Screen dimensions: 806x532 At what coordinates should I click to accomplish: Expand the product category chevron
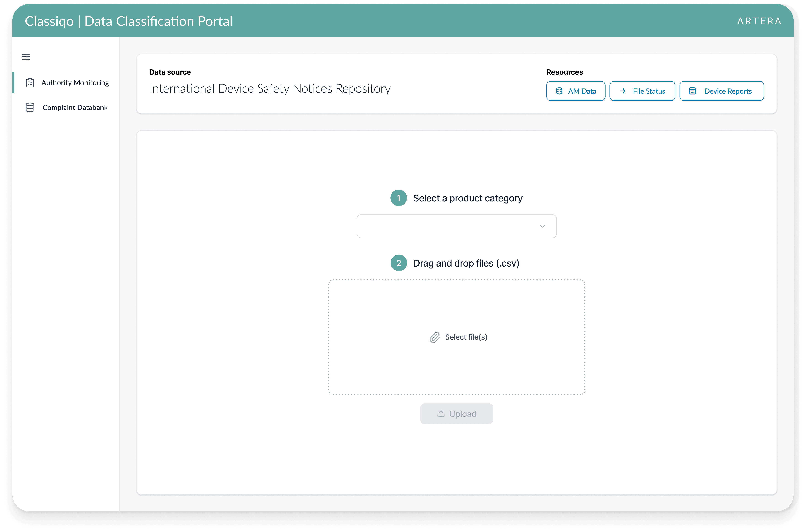click(542, 226)
